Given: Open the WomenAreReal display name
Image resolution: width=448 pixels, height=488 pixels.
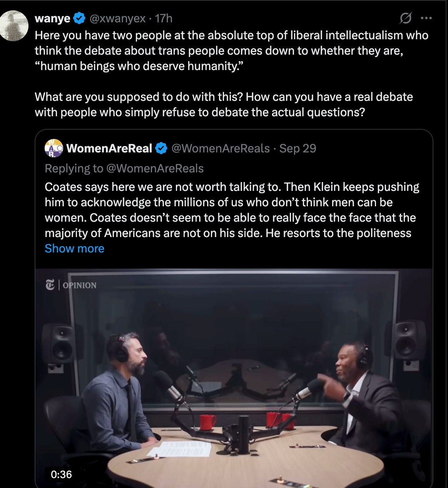Looking at the screenshot, I should pos(109,148).
